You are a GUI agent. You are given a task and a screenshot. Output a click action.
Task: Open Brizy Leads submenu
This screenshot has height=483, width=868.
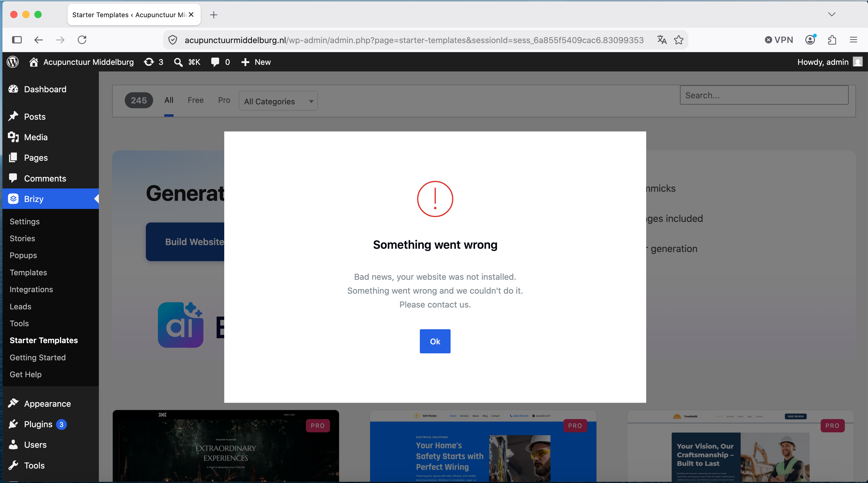(x=20, y=306)
